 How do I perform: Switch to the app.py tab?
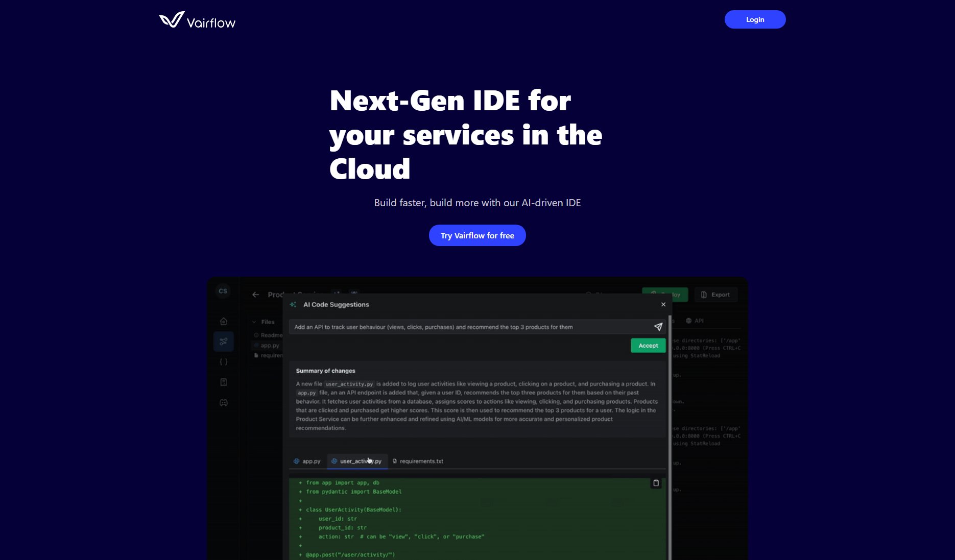point(307,461)
